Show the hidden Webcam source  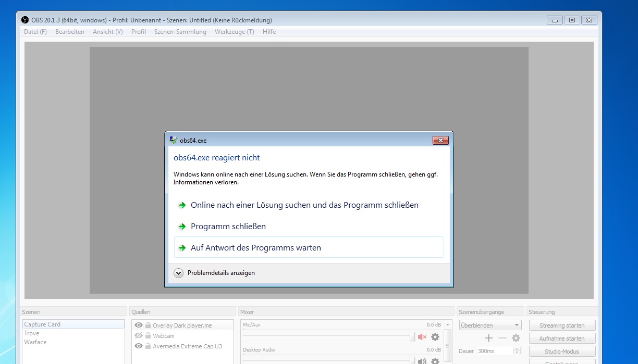pos(139,336)
